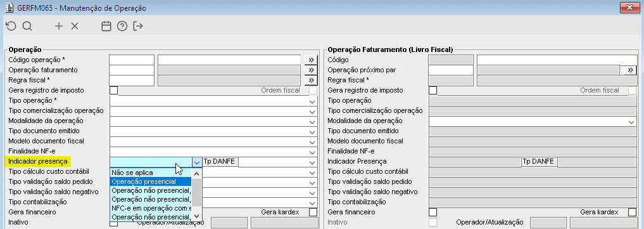Click the undo/refresh arrow toolbar icon

(x=11, y=26)
